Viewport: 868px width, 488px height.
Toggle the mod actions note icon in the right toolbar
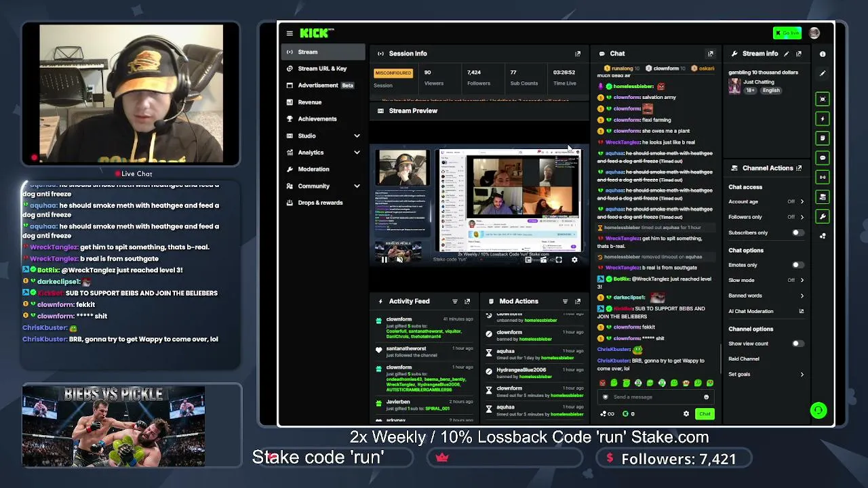823,138
